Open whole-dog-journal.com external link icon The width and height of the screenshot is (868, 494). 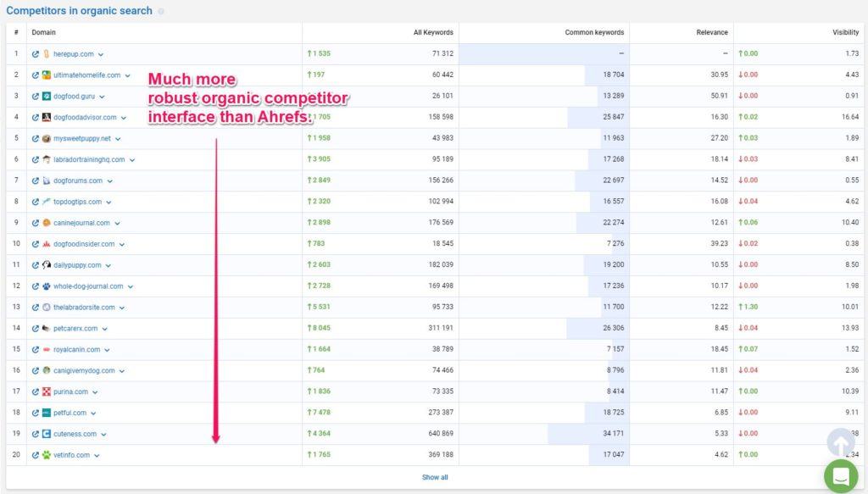coord(36,286)
